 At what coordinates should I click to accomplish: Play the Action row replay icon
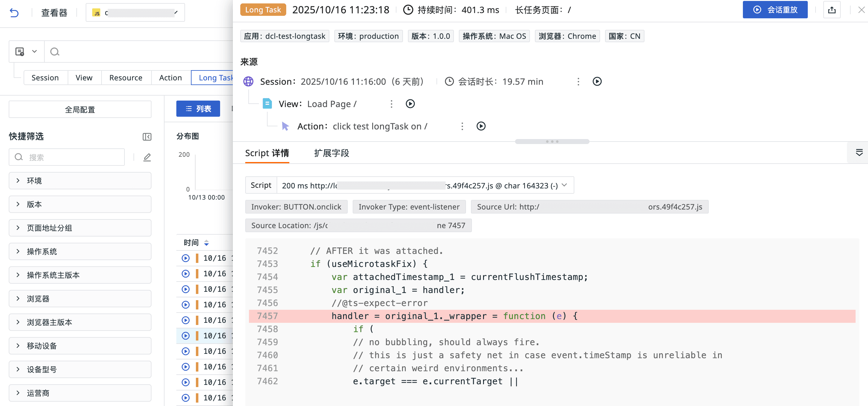[x=481, y=126]
